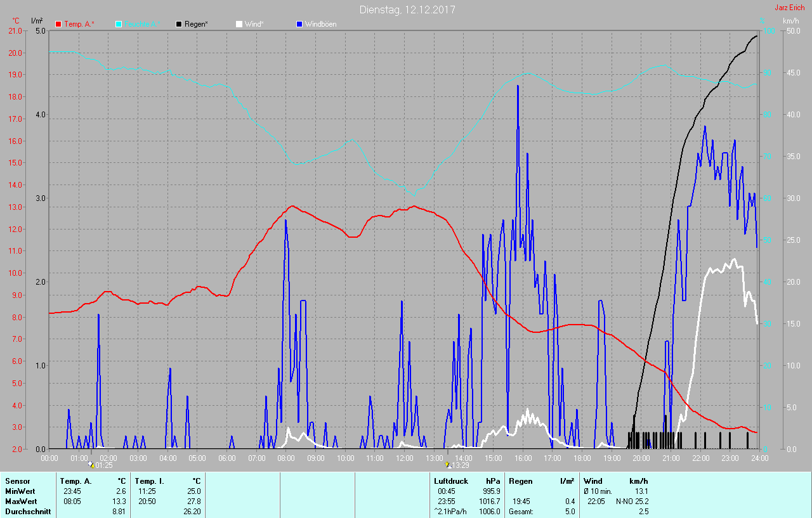
Task: Click the 'Wind*' legend label
Action: (254, 24)
